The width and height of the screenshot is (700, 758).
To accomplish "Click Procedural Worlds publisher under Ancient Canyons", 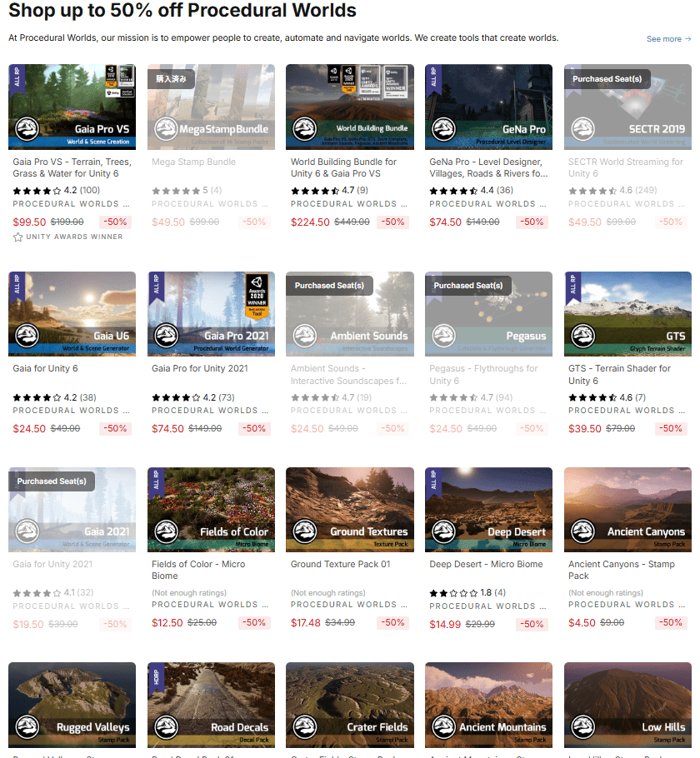I will [627, 604].
